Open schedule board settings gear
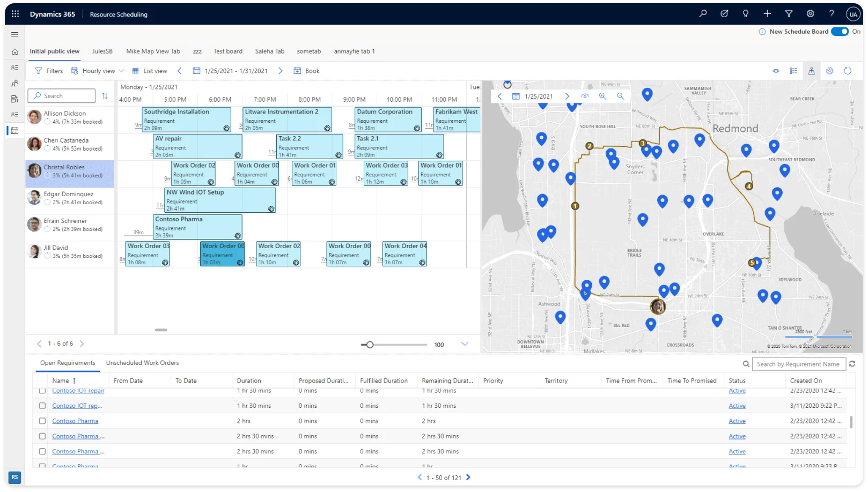This screenshot has width=868, height=492. (829, 70)
